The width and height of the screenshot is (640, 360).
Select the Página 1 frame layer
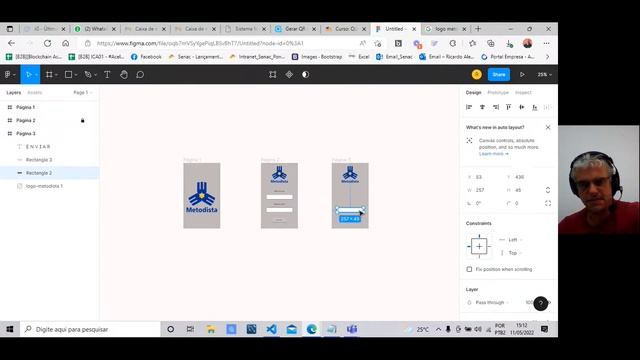pyautogui.click(x=49, y=107)
